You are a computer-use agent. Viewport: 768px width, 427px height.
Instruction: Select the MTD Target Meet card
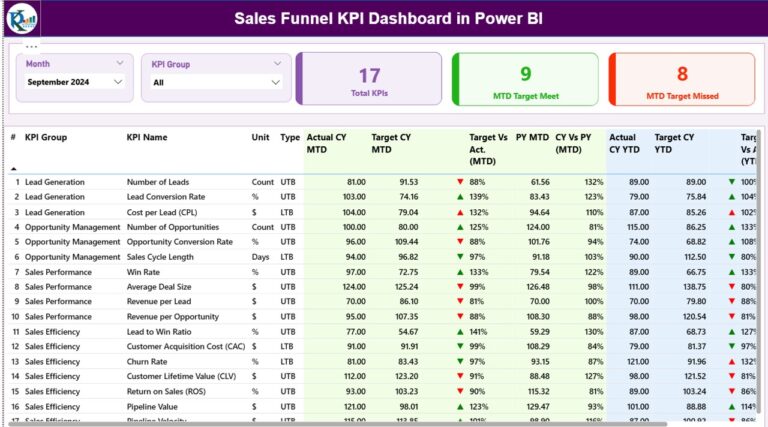click(x=525, y=79)
